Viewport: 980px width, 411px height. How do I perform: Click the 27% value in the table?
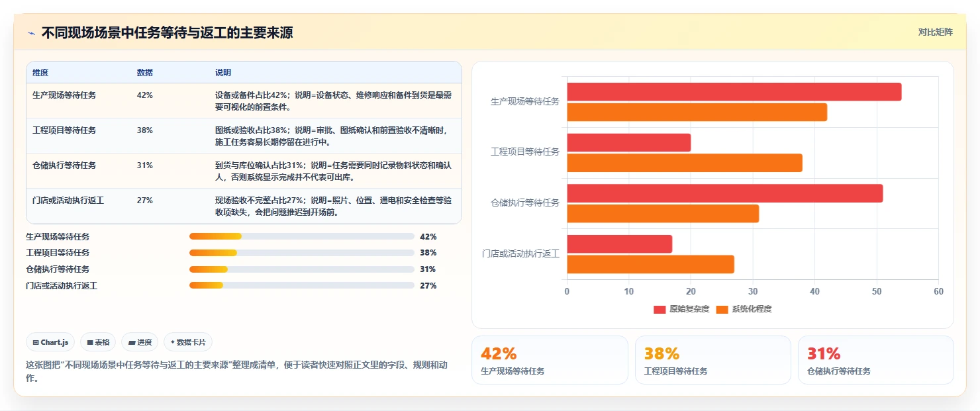(144, 200)
